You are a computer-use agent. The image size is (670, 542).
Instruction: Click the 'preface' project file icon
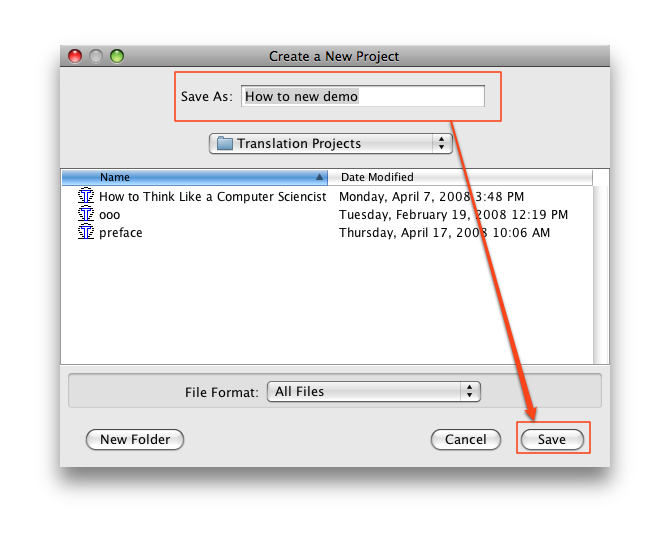86,233
